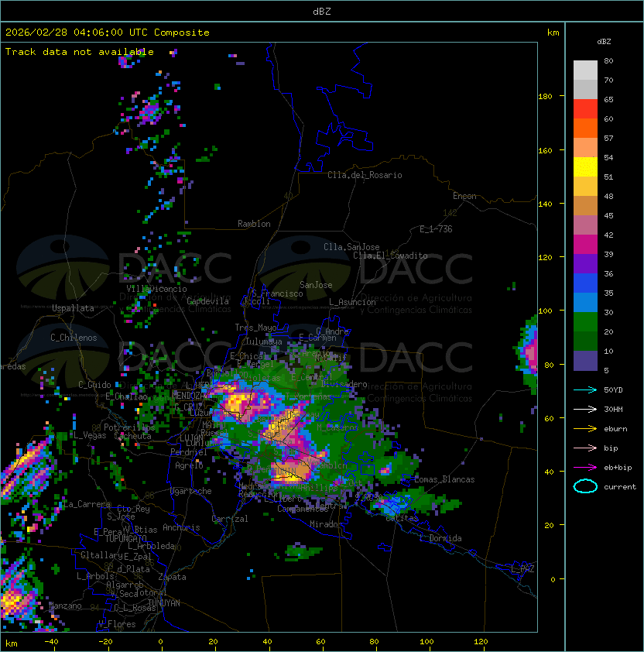Click the Clla.El_Cavadito map label
Viewport: 644px width, 652px height.
coord(390,256)
